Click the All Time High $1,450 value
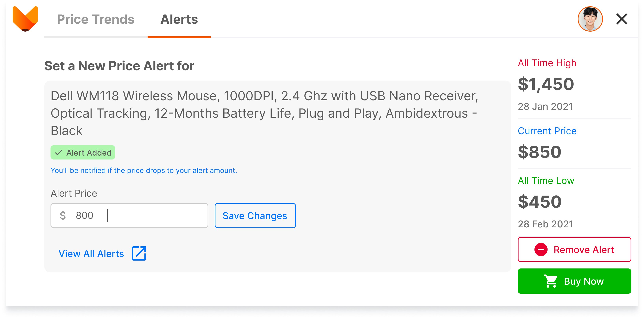The image size is (644, 319). (546, 84)
